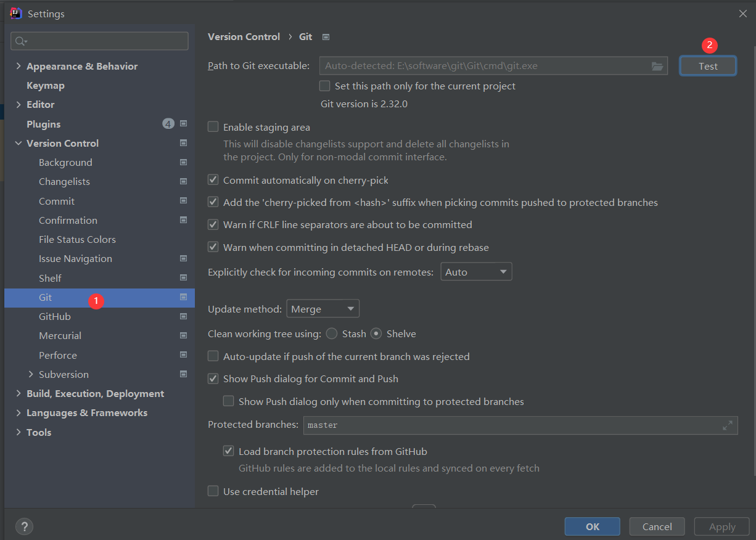
Task: Collapse the Version Control section
Action: [x=18, y=143]
